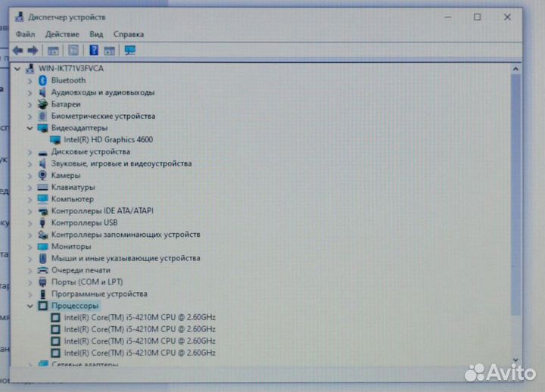Screen dimensions: 545x392
Task: Open the Файл menu
Action: 26,34
